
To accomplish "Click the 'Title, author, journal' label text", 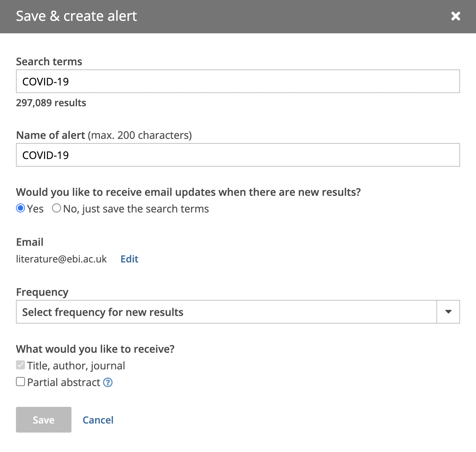I will pyautogui.click(x=76, y=366).
